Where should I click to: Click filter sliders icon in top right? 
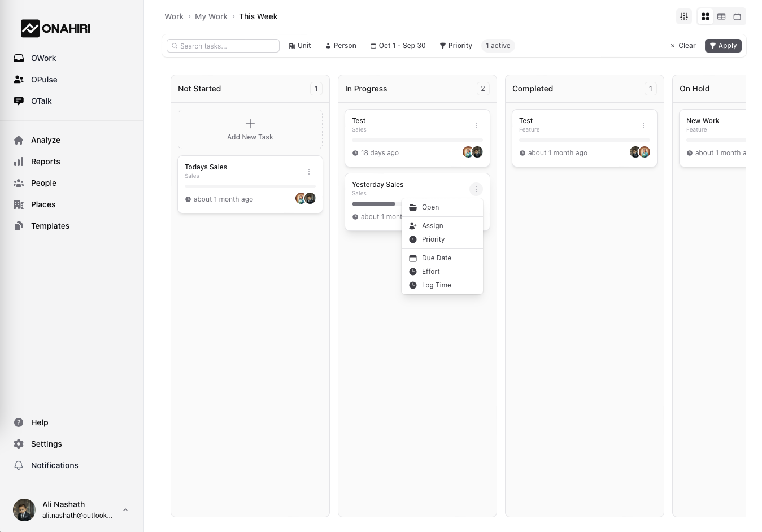coord(684,16)
